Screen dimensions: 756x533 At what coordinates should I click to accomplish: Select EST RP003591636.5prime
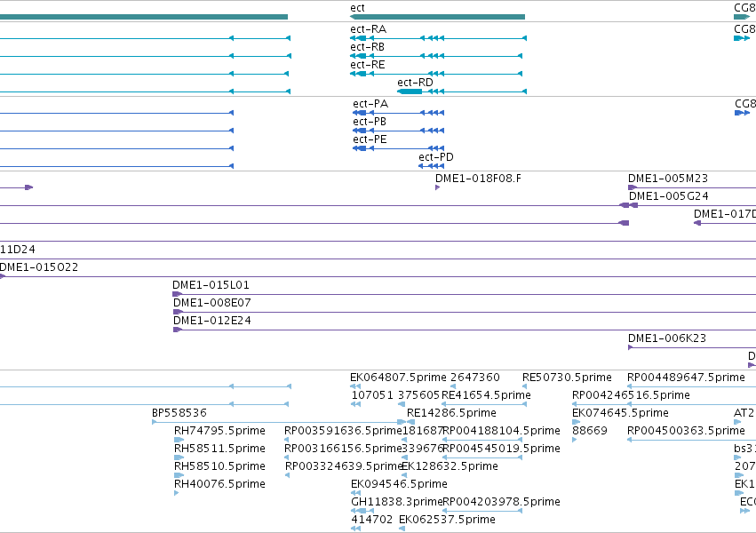coord(343,431)
